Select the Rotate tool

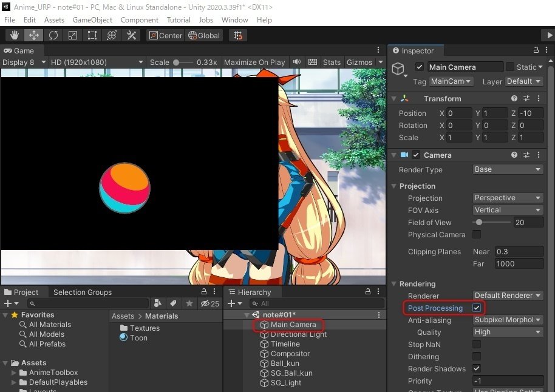(x=53, y=35)
